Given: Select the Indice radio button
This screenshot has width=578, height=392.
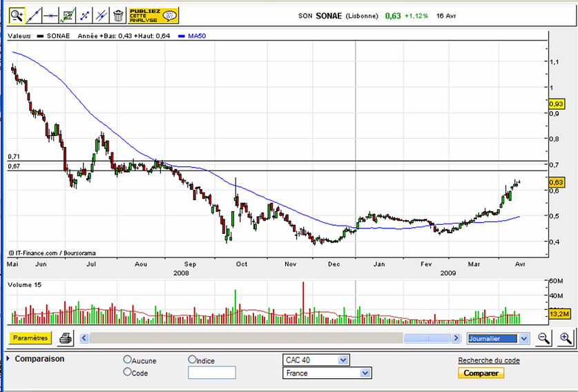Looking at the screenshot, I should click(x=192, y=359).
